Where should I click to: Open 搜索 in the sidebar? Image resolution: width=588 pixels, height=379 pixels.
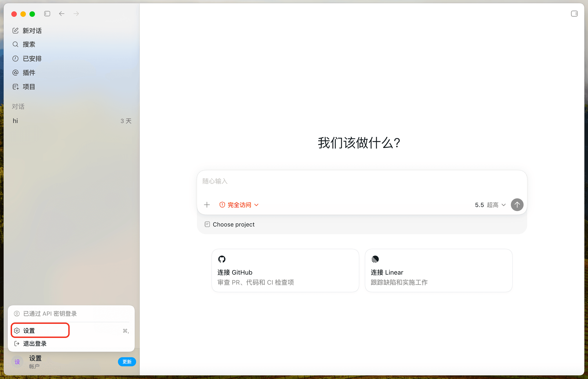point(71,44)
